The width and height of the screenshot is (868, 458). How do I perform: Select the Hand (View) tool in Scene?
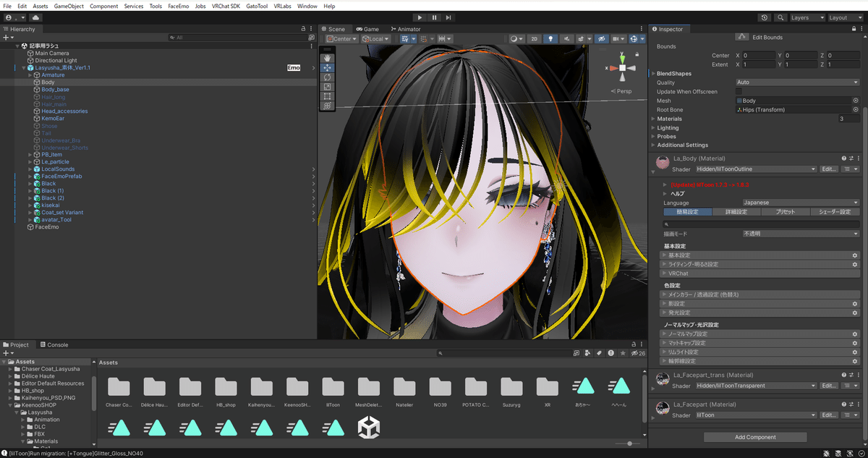[328, 58]
